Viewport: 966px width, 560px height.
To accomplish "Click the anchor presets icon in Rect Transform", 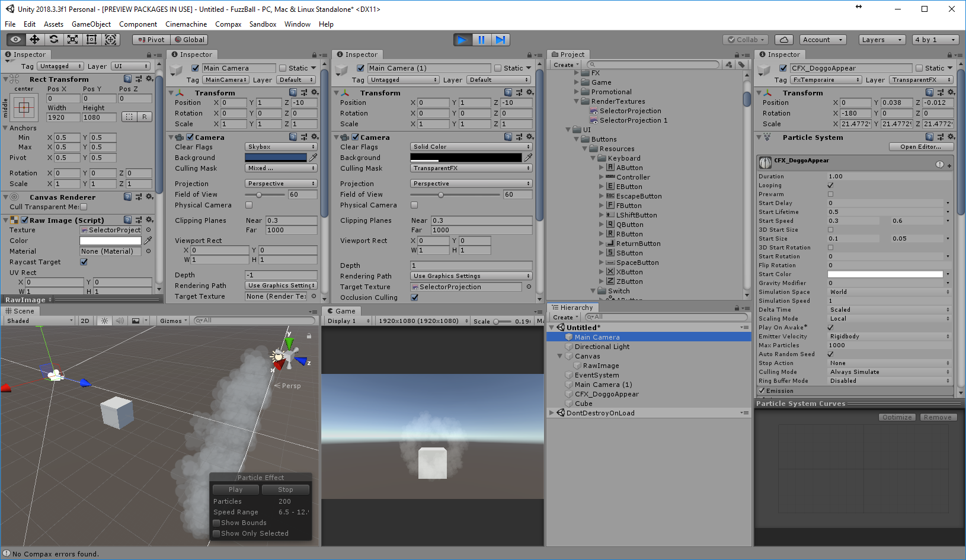I will pyautogui.click(x=24, y=108).
